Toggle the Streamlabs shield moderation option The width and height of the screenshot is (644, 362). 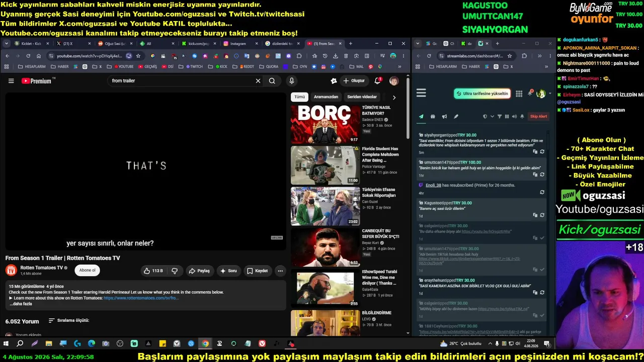485,117
